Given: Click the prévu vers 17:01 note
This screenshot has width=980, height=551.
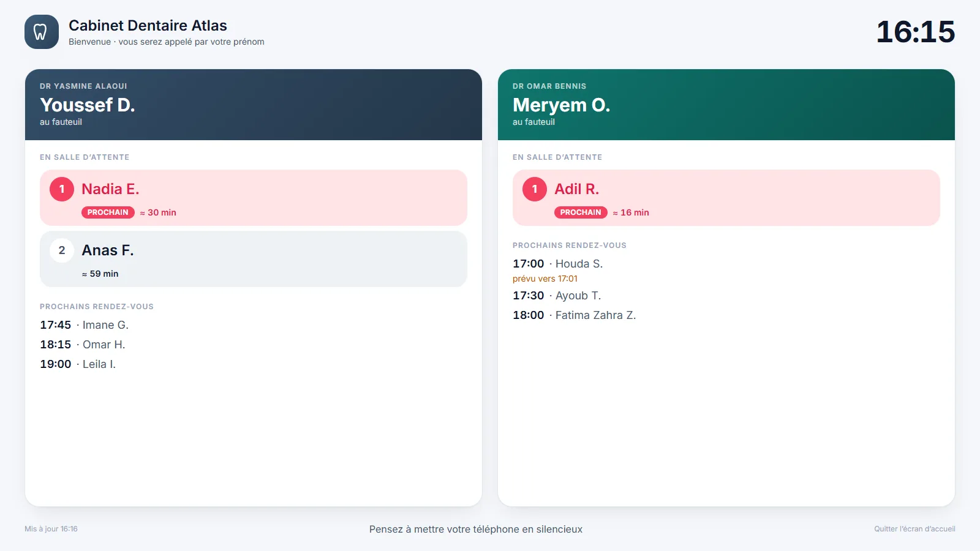Looking at the screenshot, I should 545,279.
